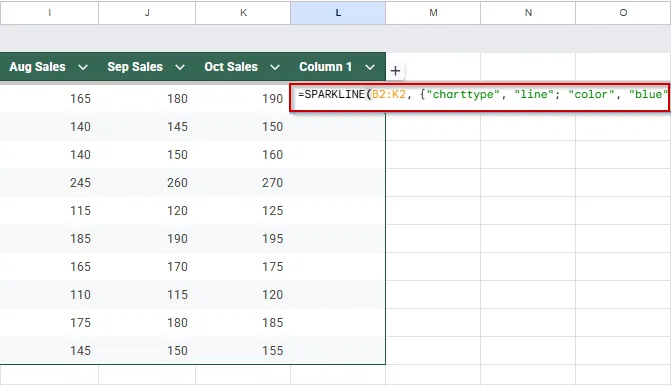Select Sep Sales cell with value 260
Screen dimensions: 671x386
coord(147,183)
